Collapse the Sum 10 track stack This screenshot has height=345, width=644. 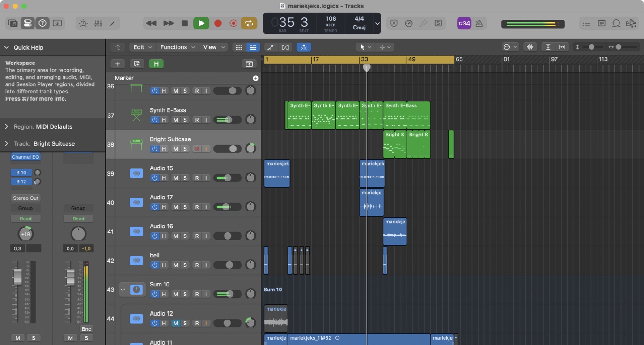(x=123, y=290)
